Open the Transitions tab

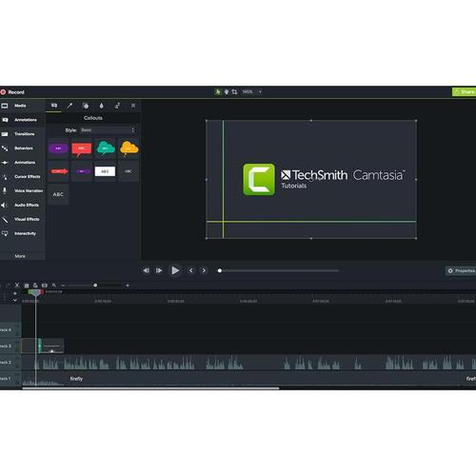[x=23, y=134]
